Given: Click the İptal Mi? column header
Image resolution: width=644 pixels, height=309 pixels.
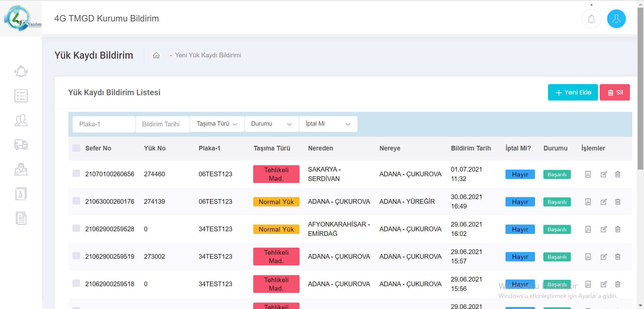Looking at the screenshot, I should [x=518, y=148].
